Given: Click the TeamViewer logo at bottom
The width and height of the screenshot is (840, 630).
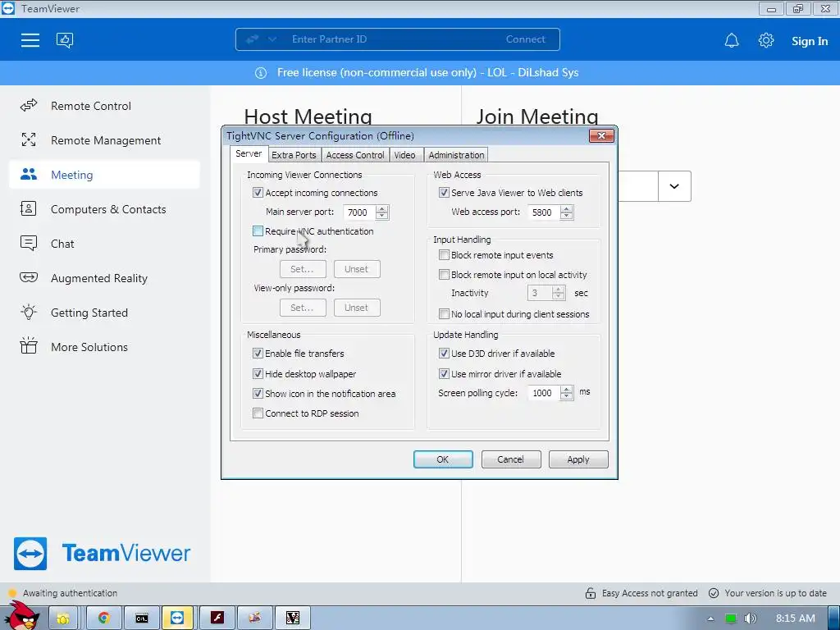Looking at the screenshot, I should [102, 554].
